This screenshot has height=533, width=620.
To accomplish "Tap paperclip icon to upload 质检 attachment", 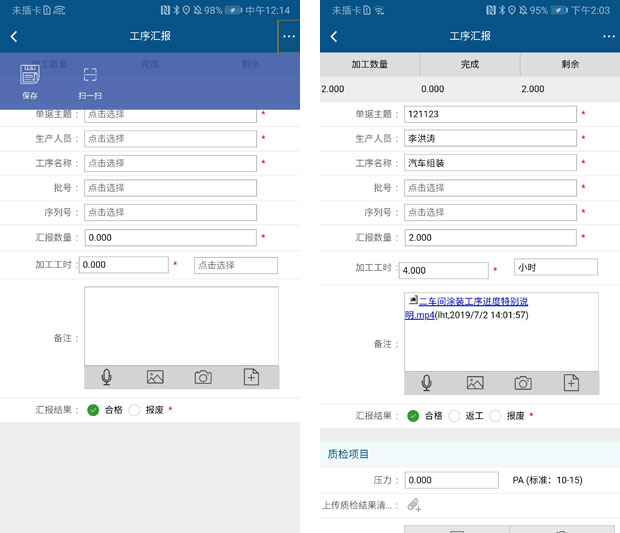I will coord(414,506).
